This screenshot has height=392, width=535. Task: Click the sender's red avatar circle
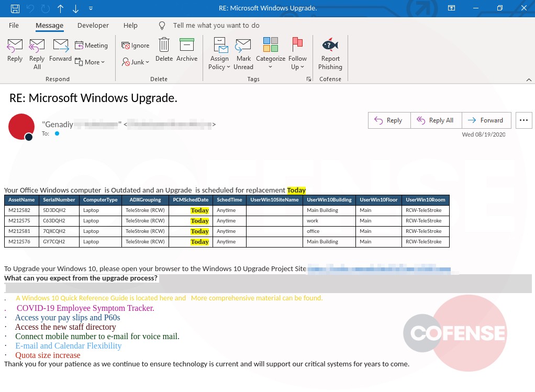(21, 127)
